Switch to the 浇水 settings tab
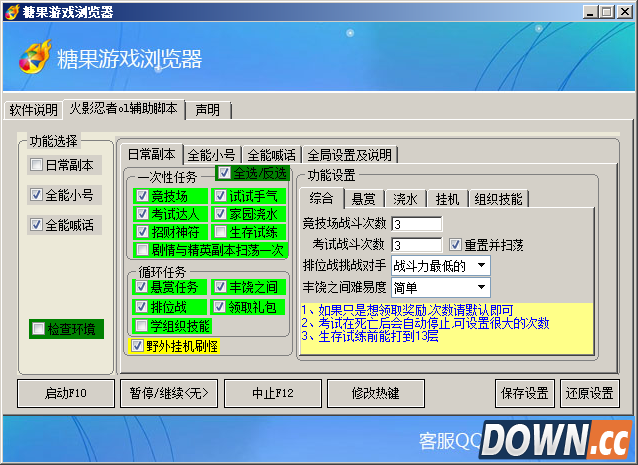This screenshot has height=465, width=638. [x=405, y=199]
